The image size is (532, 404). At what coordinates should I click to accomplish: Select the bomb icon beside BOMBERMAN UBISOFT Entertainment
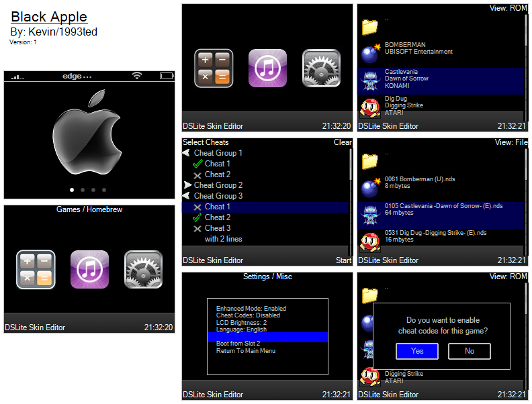pos(371,54)
